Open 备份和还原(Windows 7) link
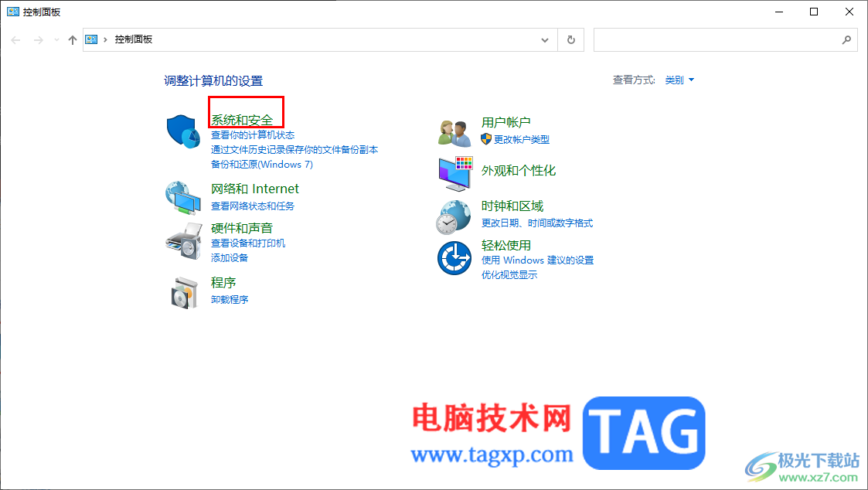The width and height of the screenshot is (868, 490). [262, 165]
